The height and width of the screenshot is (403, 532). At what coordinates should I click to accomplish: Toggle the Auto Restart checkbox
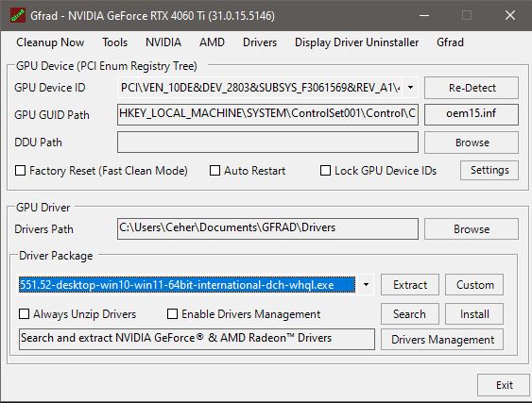pos(215,170)
